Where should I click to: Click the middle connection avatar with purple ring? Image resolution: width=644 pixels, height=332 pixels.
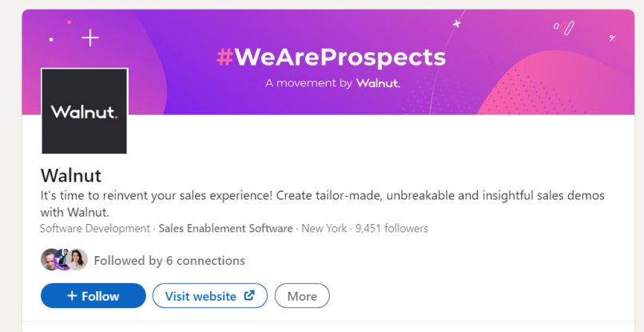[x=64, y=260]
